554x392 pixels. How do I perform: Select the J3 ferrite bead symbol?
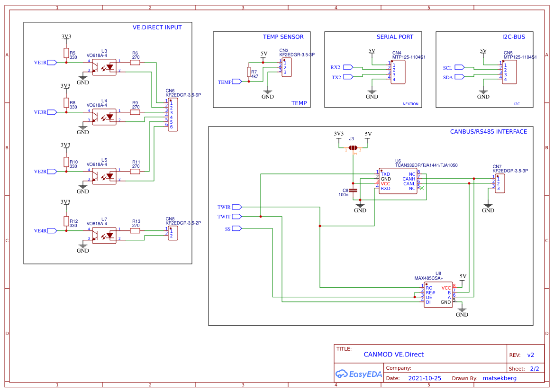(353, 148)
